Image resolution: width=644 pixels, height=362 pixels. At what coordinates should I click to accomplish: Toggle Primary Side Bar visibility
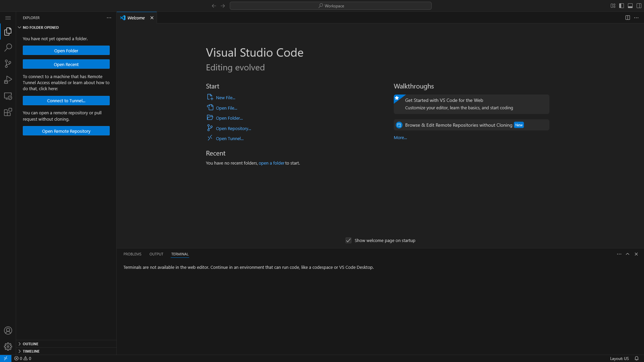point(622,6)
